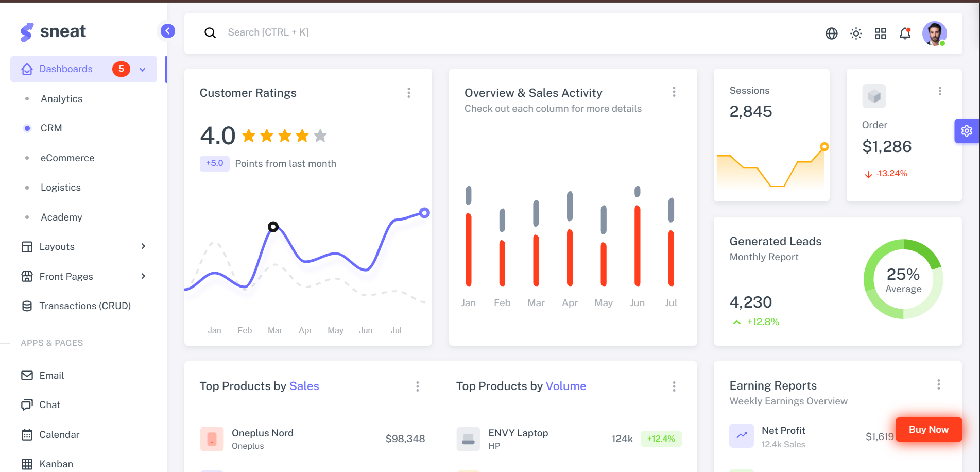Open the grid shortcuts icon
The image size is (980, 472).
[x=880, y=33]
